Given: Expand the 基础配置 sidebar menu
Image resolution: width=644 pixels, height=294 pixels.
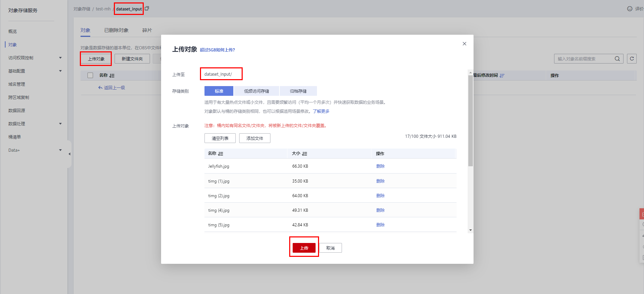Looking at the screenshot, I should point(60,71).
